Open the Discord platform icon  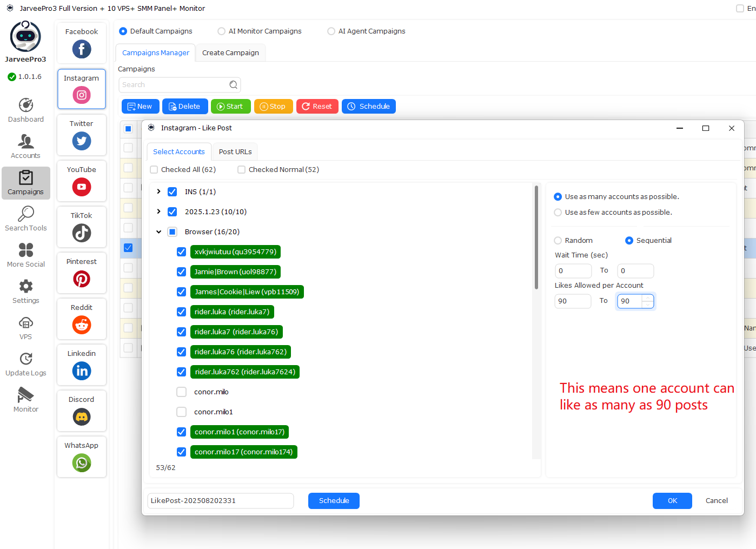pos(82,417)
